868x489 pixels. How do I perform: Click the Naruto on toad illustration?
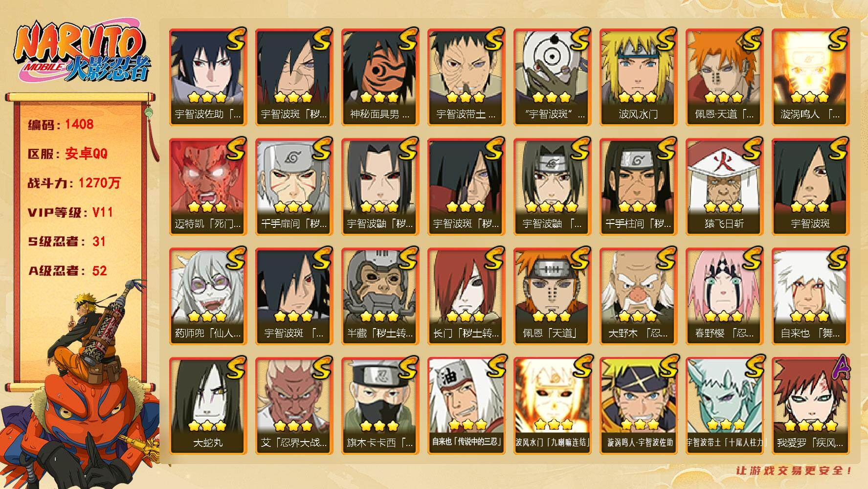[x=81, y=386]
